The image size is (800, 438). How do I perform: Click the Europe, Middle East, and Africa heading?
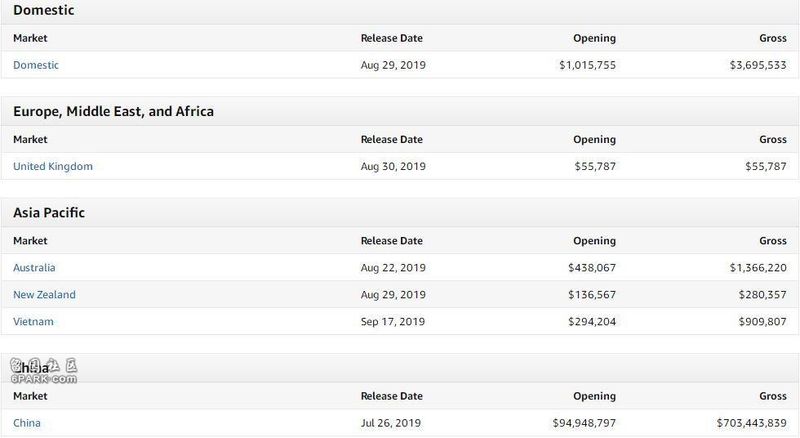coord(113,111)
